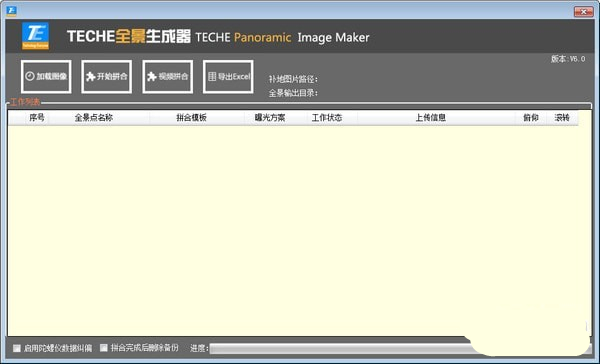Click the 版本:V6.0 version text
Image resolution: width=600 pixels, height=364 pixels.
[x=568, y=59]
